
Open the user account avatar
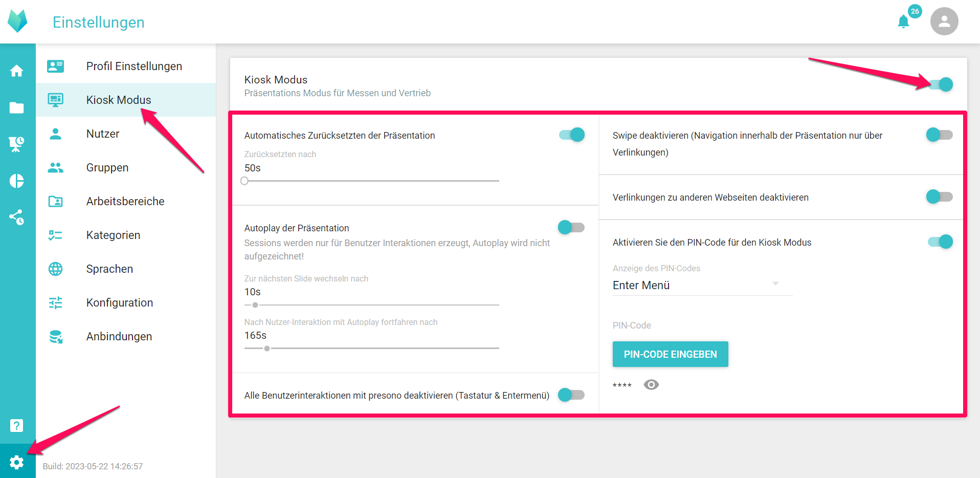(944, 21)
